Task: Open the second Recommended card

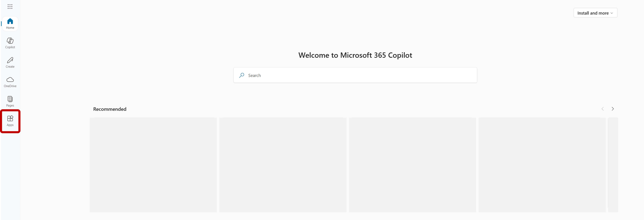Action: pyautogui.click(x=282, y=165)
